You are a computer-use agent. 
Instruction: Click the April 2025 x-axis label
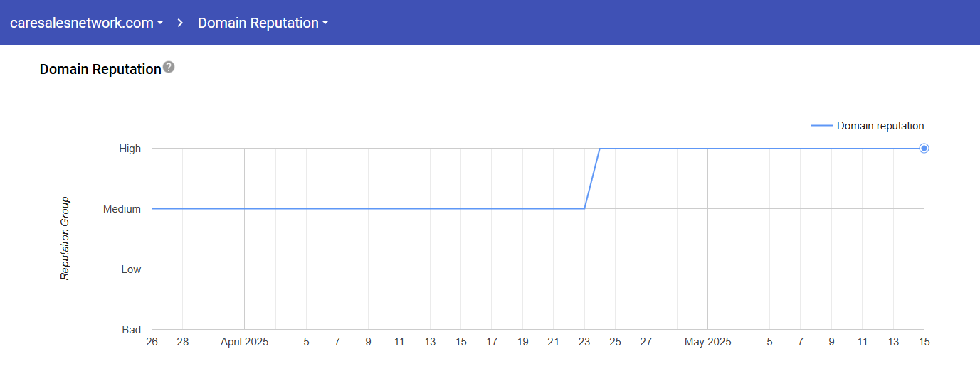244,342
